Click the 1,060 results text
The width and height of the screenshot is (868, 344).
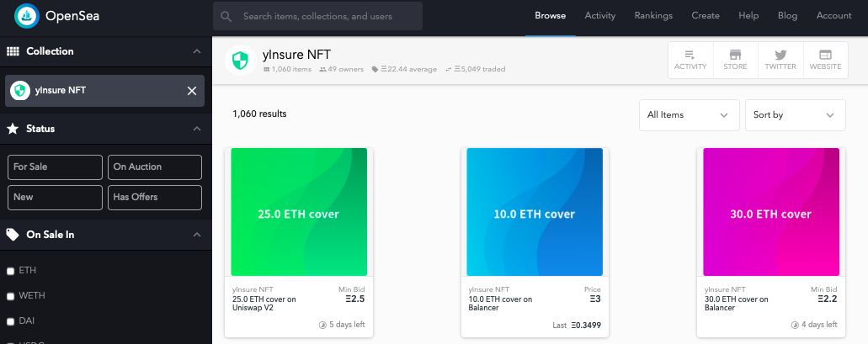tap(259, 114)
